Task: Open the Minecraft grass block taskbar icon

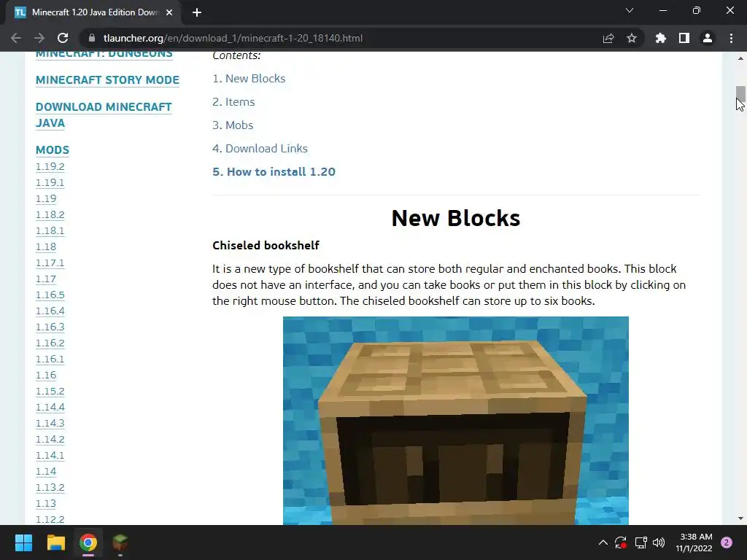Action: tap(120, 542)
